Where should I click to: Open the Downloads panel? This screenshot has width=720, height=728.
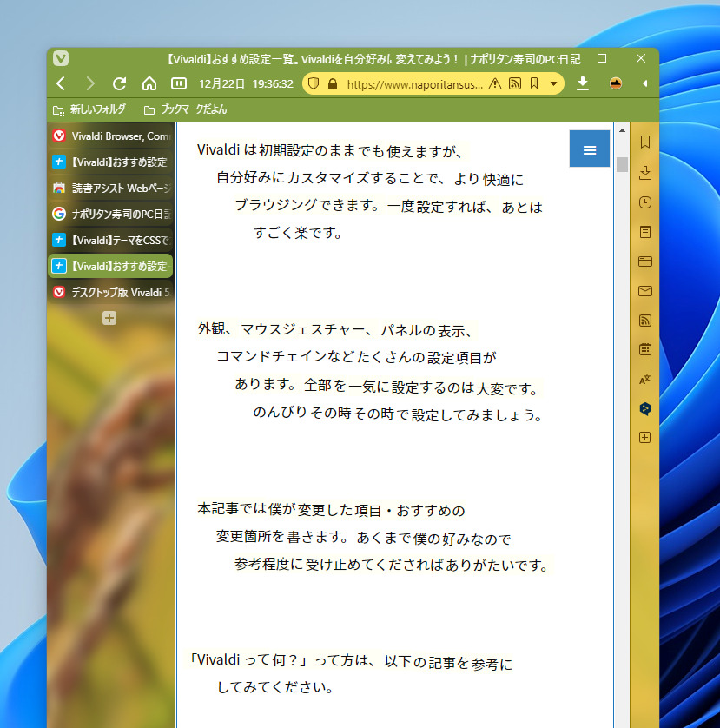tap(644, 172)
